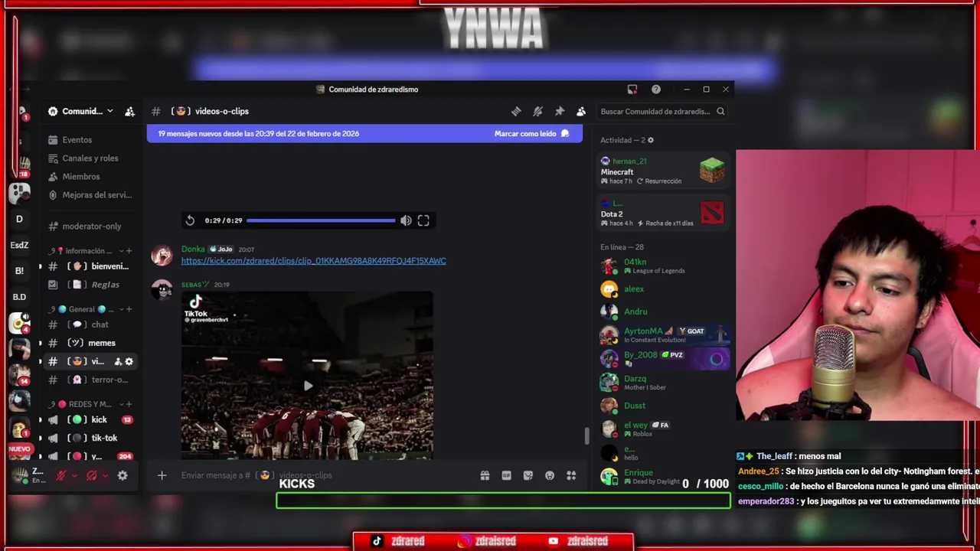The image size is (980, 551).
Task: Open Miembros in the sidebar
Action: coord(90,177)
